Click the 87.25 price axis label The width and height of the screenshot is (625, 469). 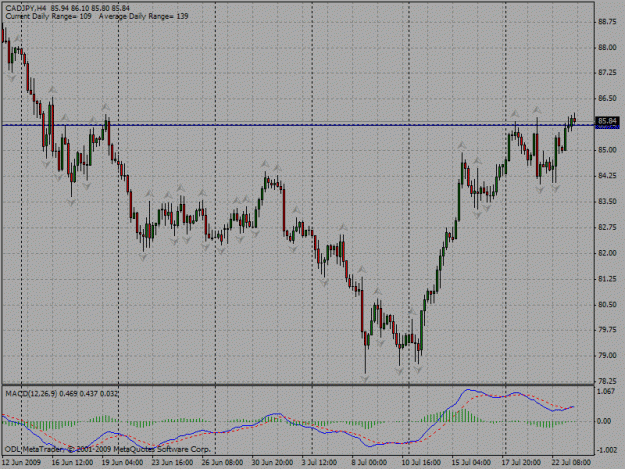pos(607,73)
